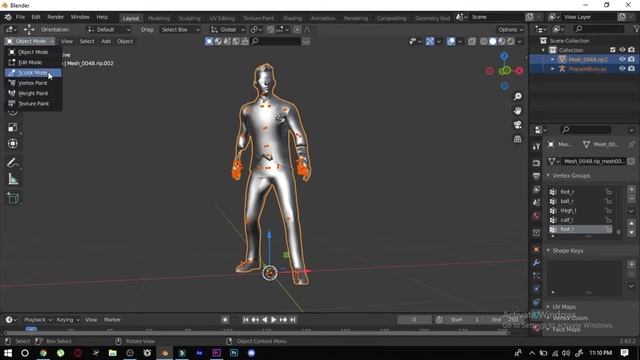Switch to wireframe viewport shading
The width and height of the screenshot is (640, 360).
point(484,41)
